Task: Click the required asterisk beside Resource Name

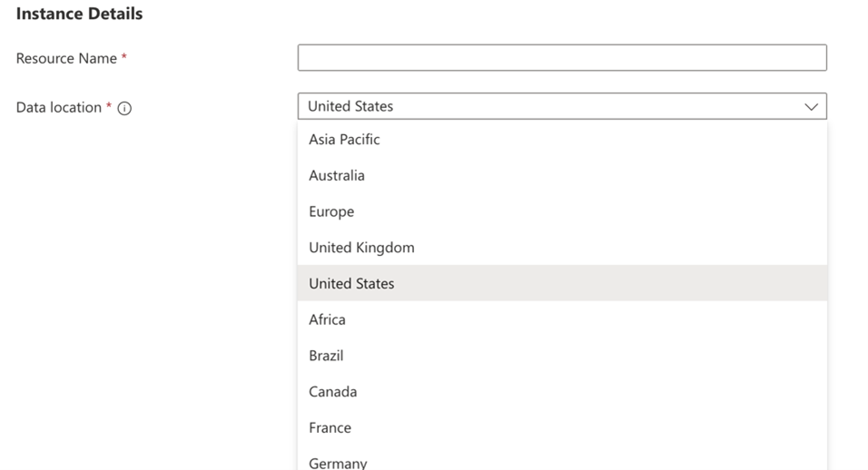Action: 124,56
